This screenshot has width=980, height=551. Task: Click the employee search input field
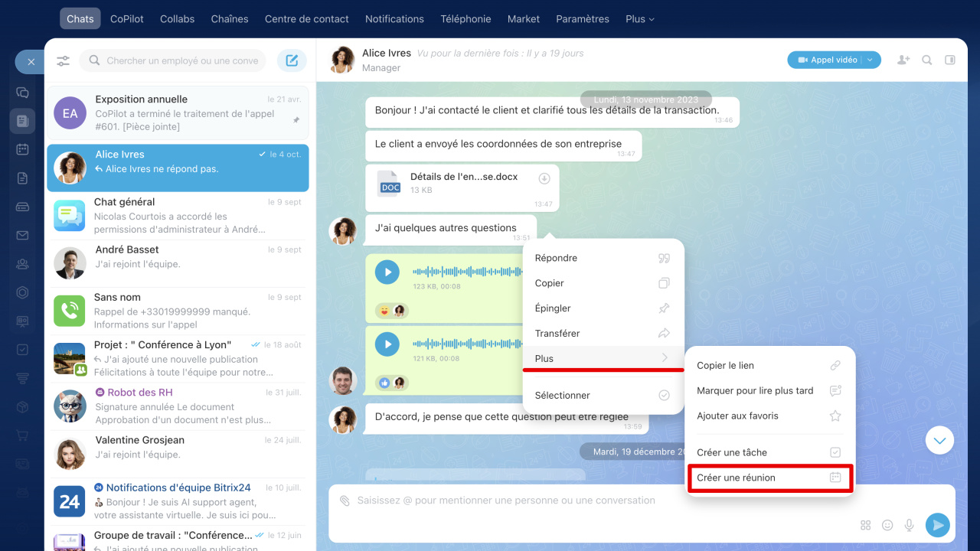pos(182,60)
